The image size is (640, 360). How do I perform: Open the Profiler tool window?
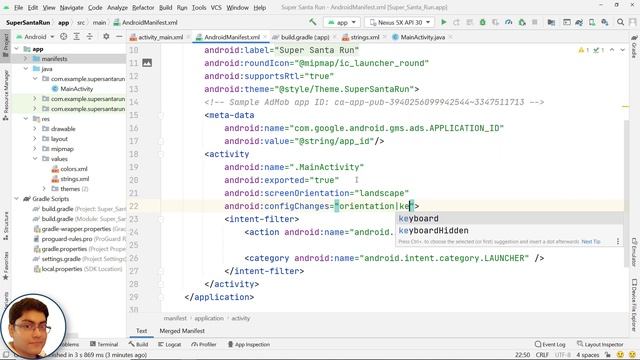(x=204, y=344)
